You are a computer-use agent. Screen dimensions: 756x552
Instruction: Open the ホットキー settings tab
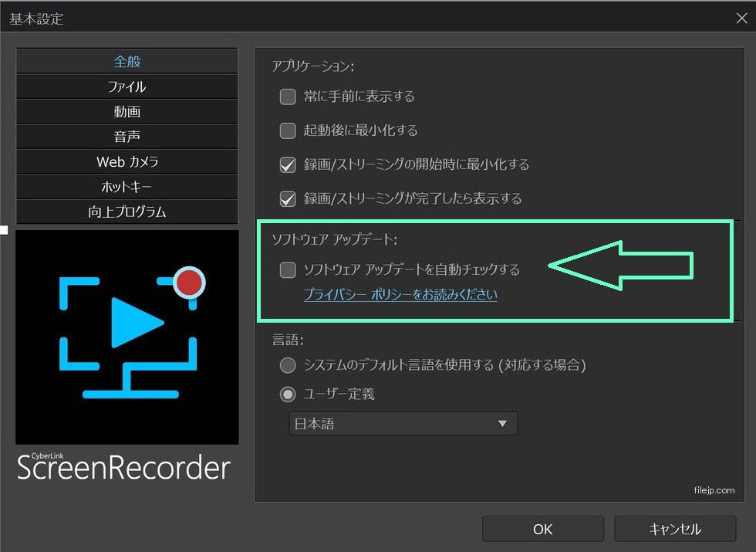(x=127, y=187)
